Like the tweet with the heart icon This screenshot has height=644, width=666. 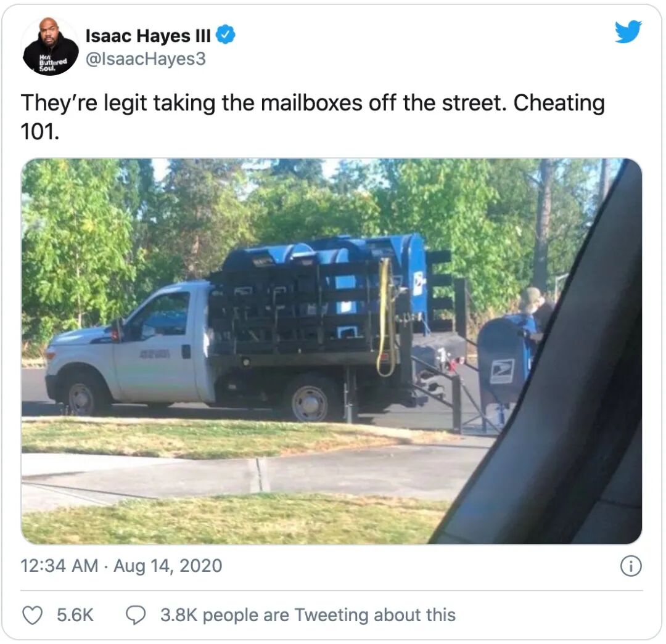click(x=32, y=615)
